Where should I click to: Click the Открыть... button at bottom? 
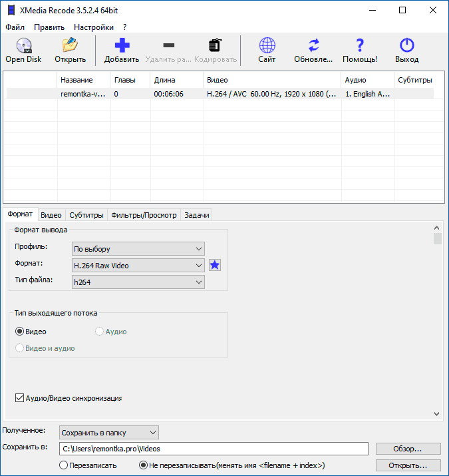[408, 465]
